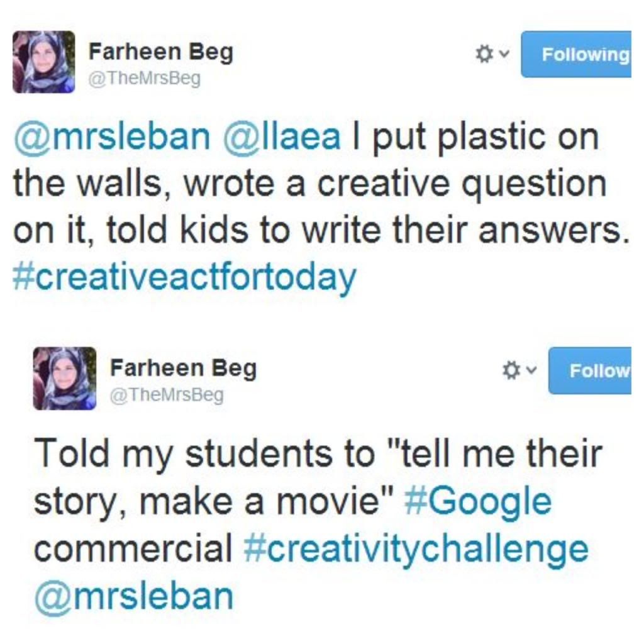Viewport: 644px width, 644px height.
Task: Click the @TheMrsBeg handle on the Google commercial tweet
Action: (x=166, y=396)
